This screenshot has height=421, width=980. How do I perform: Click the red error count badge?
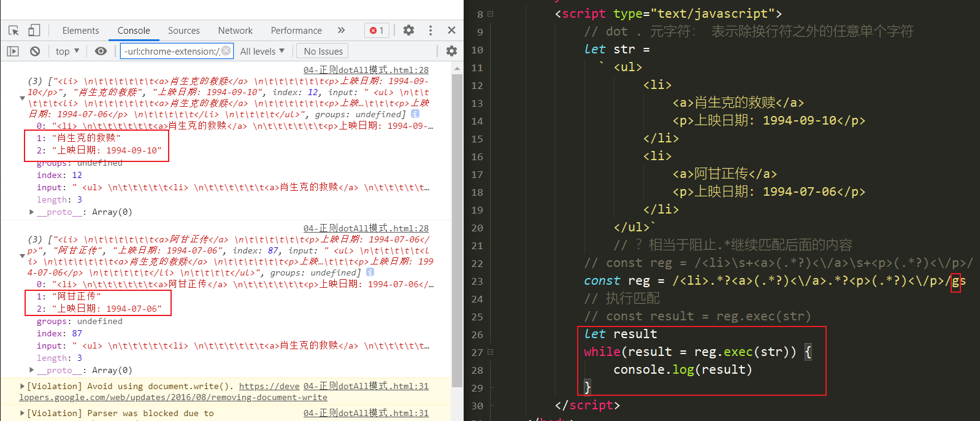pyautogui.click(x=377, y=30)
